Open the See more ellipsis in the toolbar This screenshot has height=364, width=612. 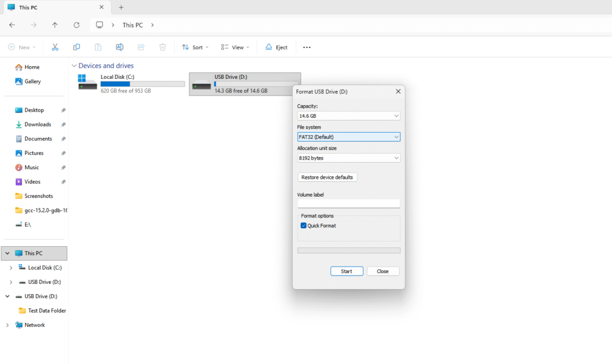[307, 47]
